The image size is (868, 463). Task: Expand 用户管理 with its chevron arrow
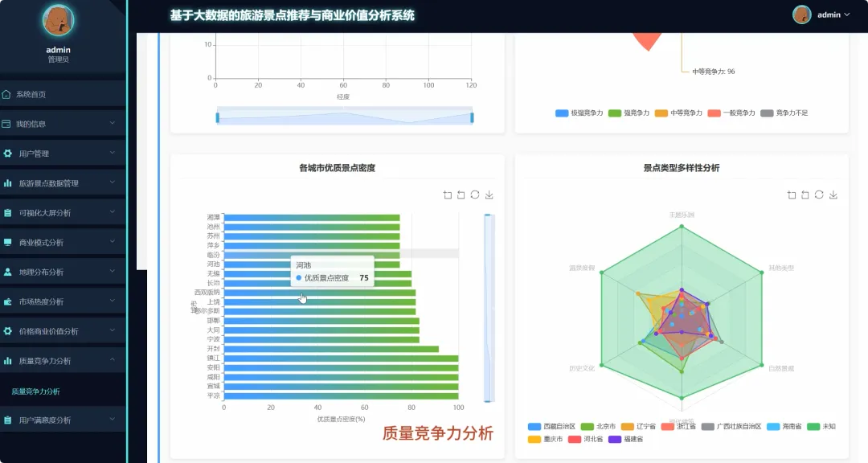113,152
